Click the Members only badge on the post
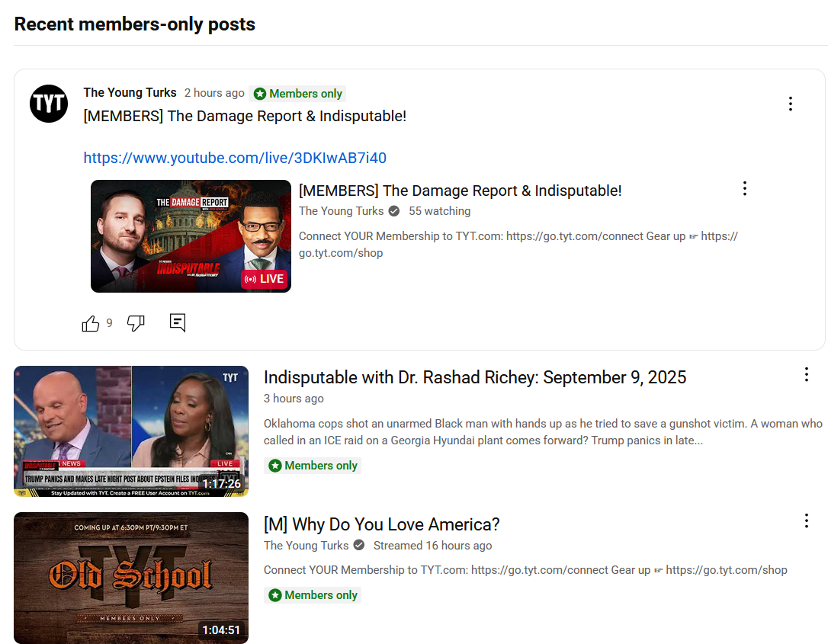 pyautogui.click(x=298, y=94)
